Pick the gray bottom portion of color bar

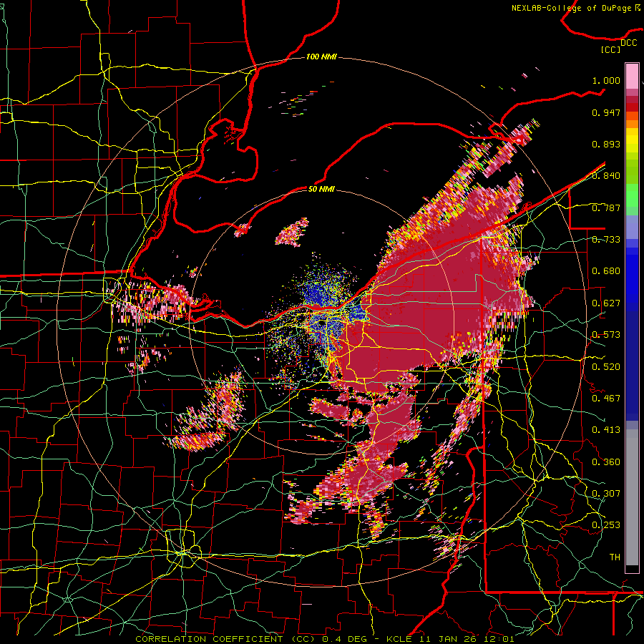click(x=632, y=497)
